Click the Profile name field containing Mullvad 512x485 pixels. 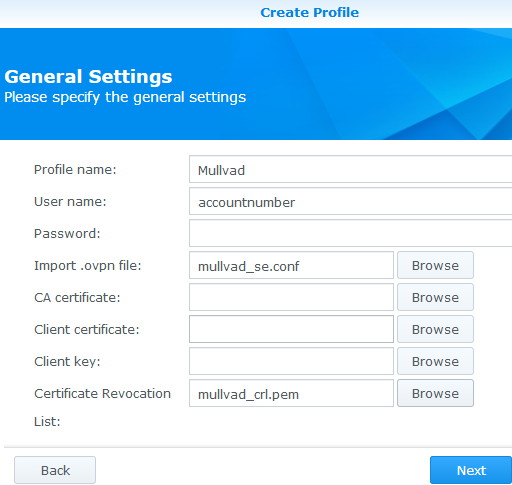click(x=350, y=169)
